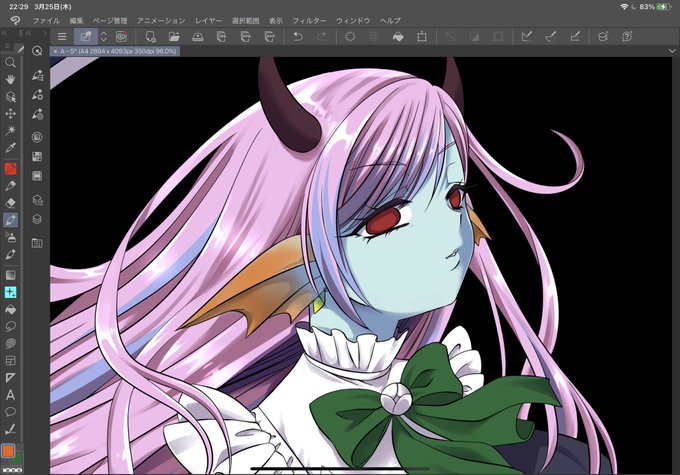Select the Airbrush tool
Image resolution: width=680 pixels, height=475 pixels.
(x=10, y=237)
